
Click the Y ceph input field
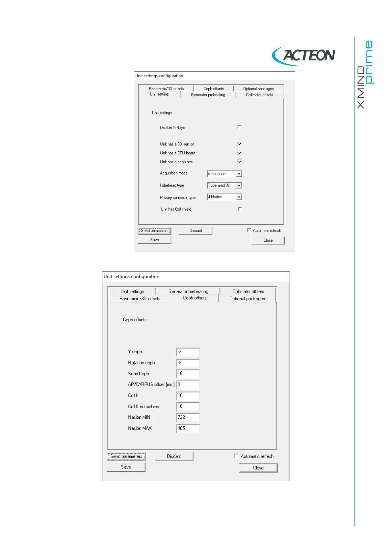click(188, 352)
